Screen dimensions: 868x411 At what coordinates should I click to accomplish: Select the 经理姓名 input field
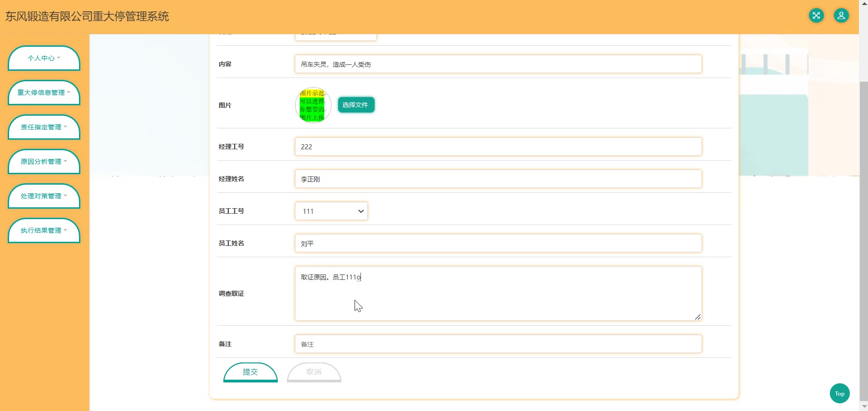[x=498, y=179]
